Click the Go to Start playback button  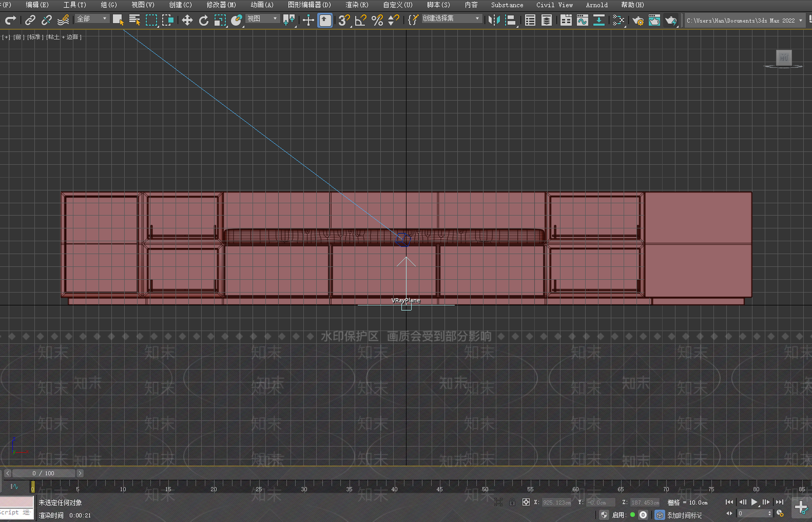point(729,502)
